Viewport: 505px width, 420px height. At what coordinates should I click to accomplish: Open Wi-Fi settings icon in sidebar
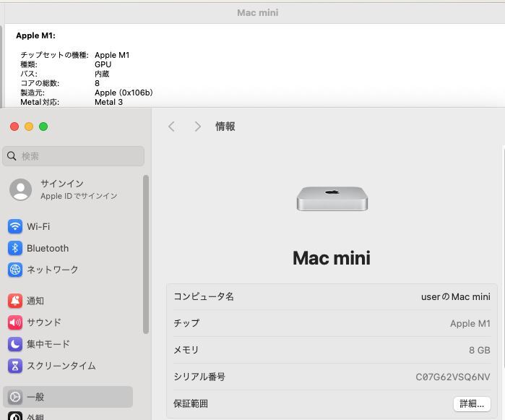coord(15,226)
